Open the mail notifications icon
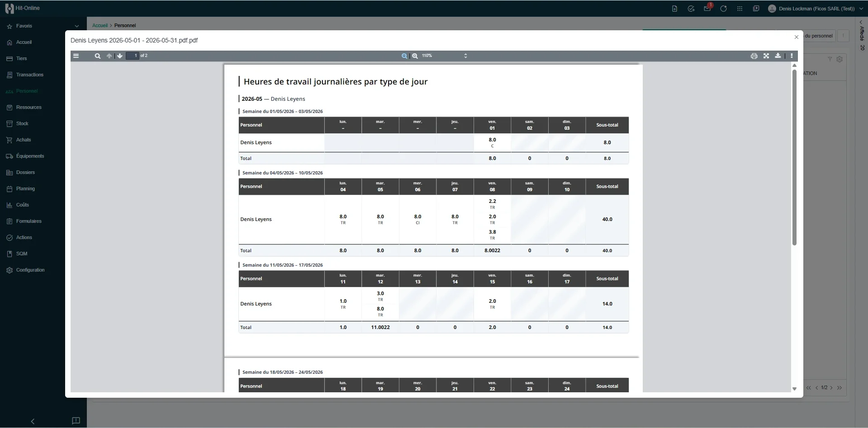The height and width of the screenshot is (428, 868). (707, 9)
